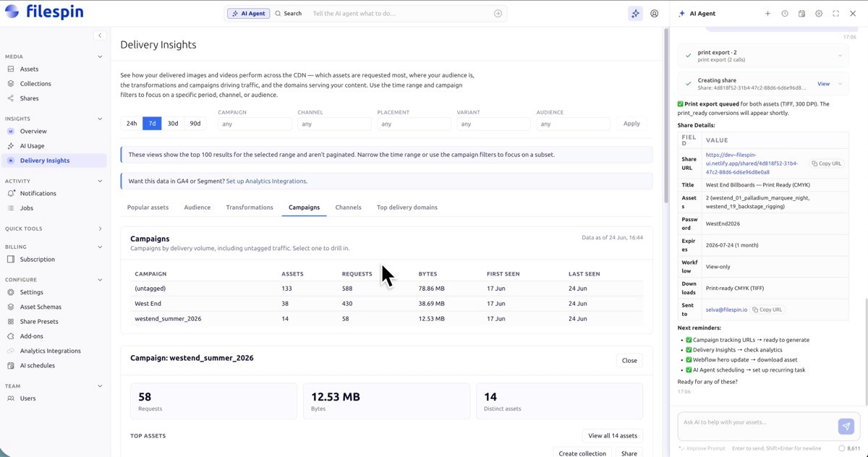
Task: Send the AI prompt message
Action: [x=846, y=427]
